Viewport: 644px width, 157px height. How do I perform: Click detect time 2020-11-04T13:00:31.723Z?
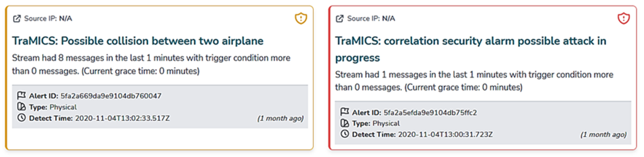(445, 135)
